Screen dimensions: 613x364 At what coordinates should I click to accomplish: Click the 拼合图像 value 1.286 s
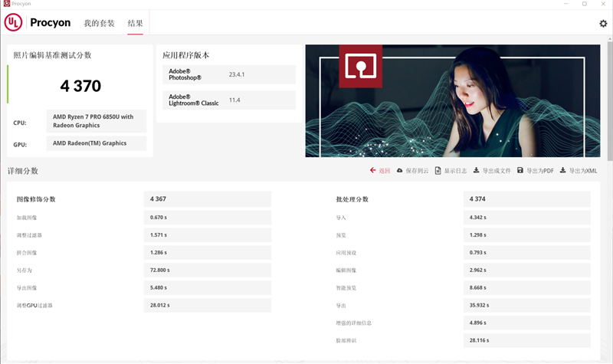(x=208, y=253)
